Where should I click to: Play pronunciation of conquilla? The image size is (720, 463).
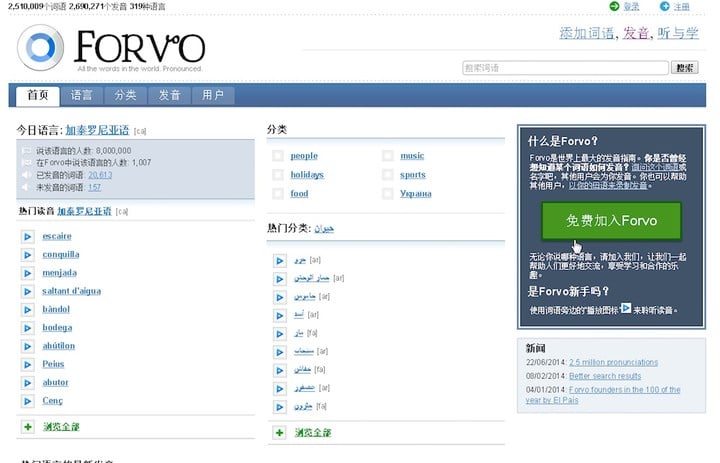(x=28, y=255)
